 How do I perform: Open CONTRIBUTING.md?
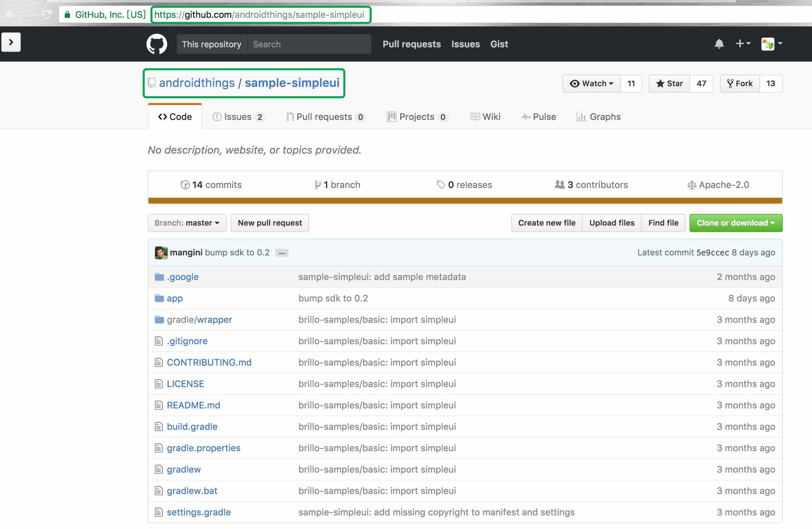point(209,362)
